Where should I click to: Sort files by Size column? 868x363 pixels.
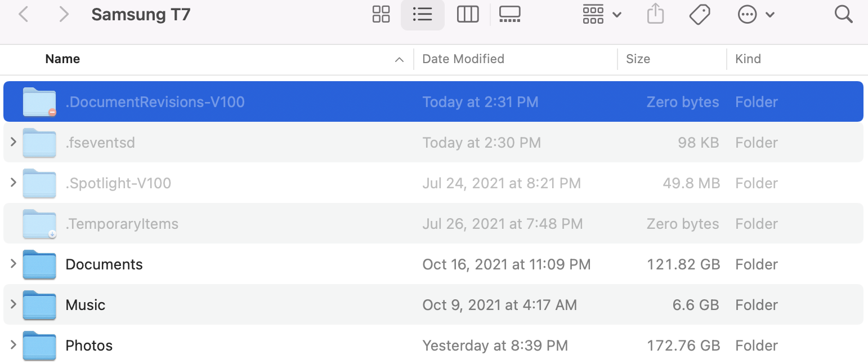coord(638,59)
